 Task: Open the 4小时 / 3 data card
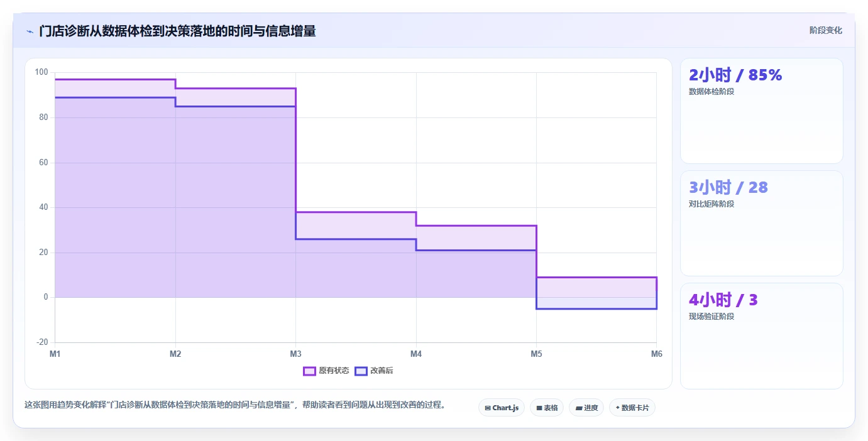(x=762, y=336)
